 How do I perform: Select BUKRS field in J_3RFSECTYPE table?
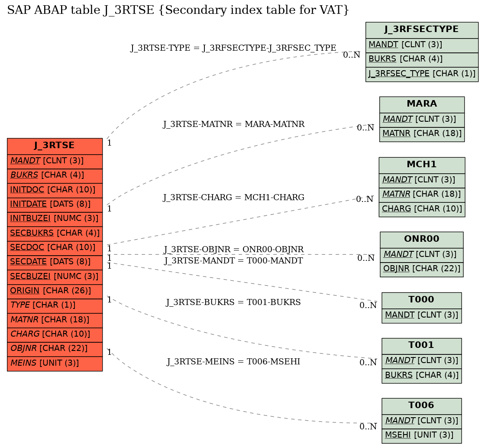click(422, 60)
